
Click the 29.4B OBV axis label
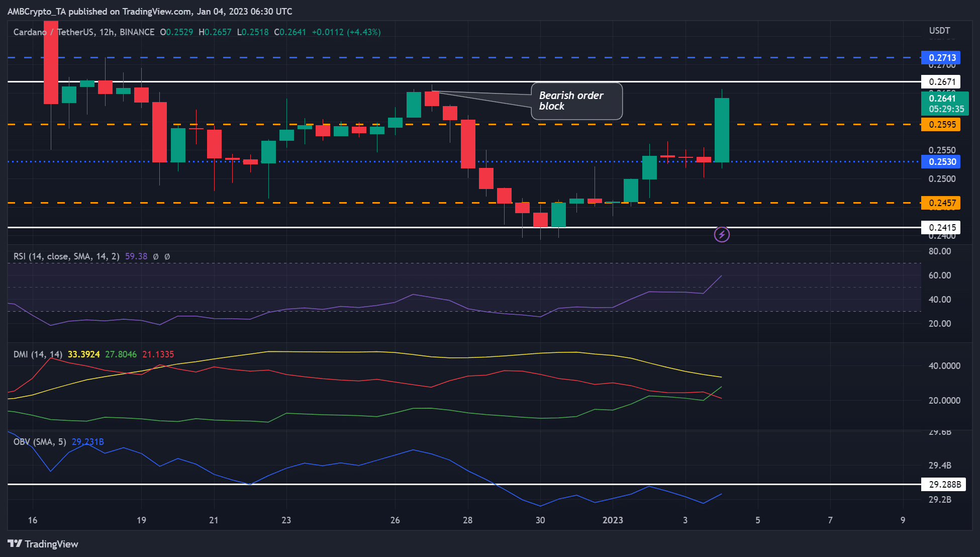tap(940, 466)
